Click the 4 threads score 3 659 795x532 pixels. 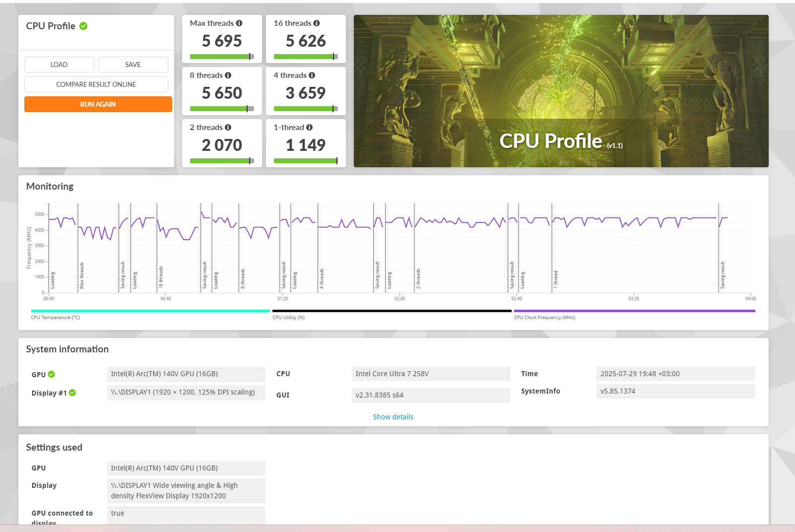tap(306, 93)
